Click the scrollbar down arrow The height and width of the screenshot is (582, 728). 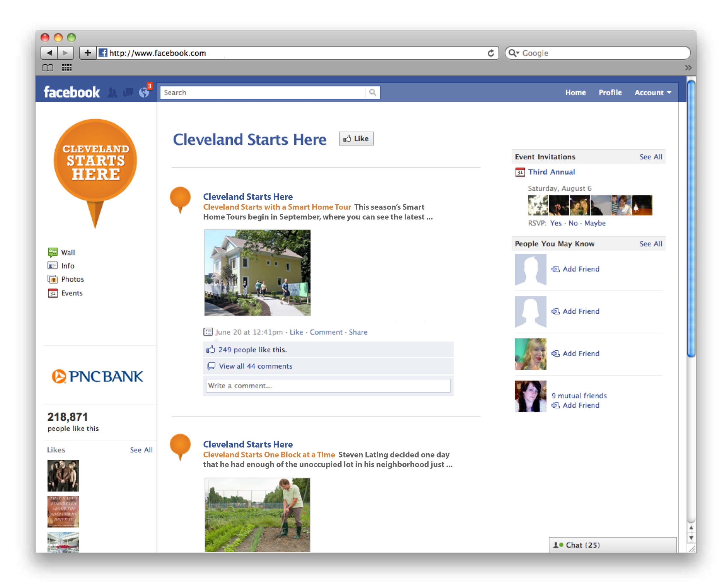point(691,538)
